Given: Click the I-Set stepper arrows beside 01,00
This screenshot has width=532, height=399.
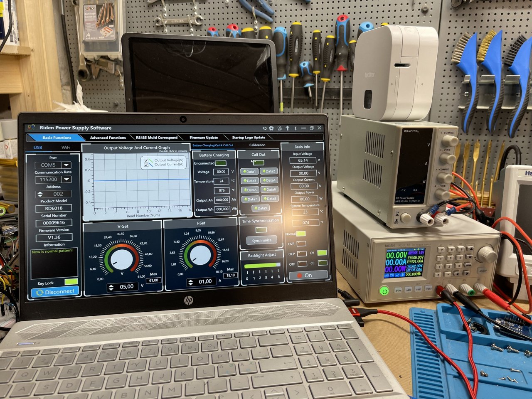Looking at the screenshot, I should (190, 282).
